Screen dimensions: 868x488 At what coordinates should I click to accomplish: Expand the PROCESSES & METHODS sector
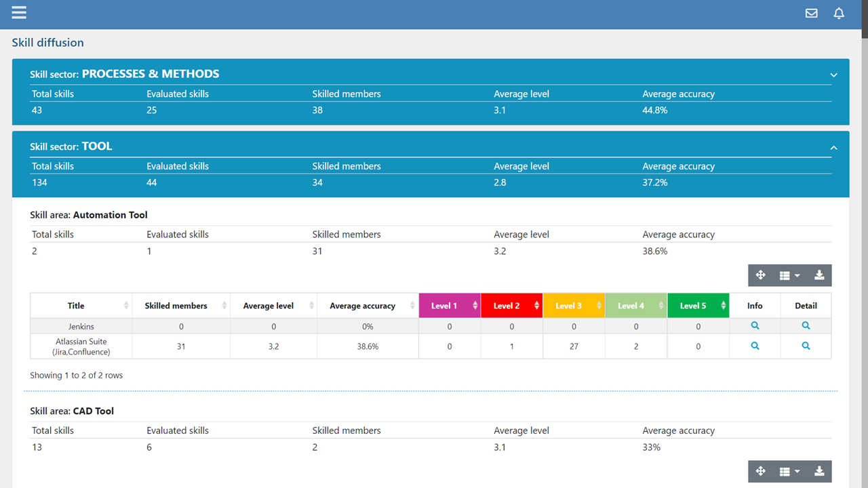(834, 75)
